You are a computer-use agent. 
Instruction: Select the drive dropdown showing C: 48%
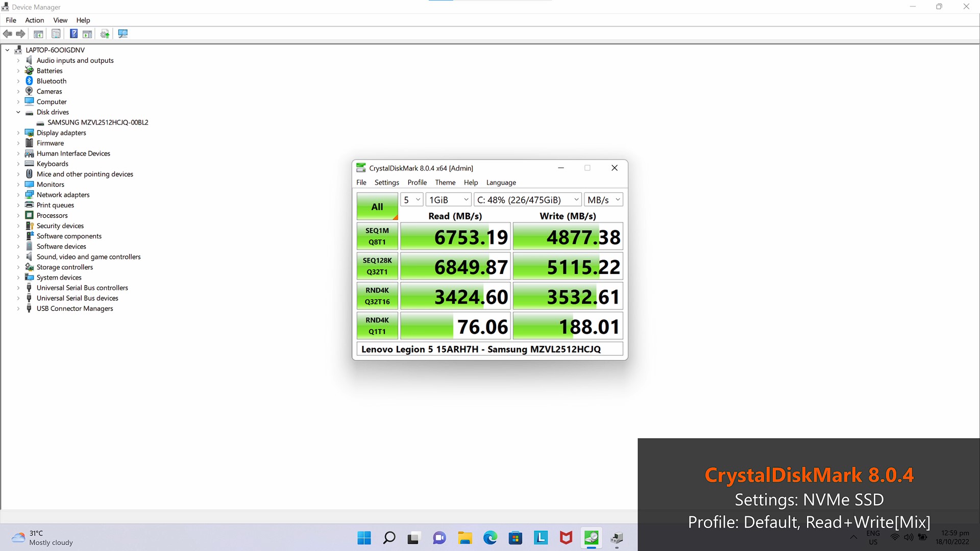point(526,200)
